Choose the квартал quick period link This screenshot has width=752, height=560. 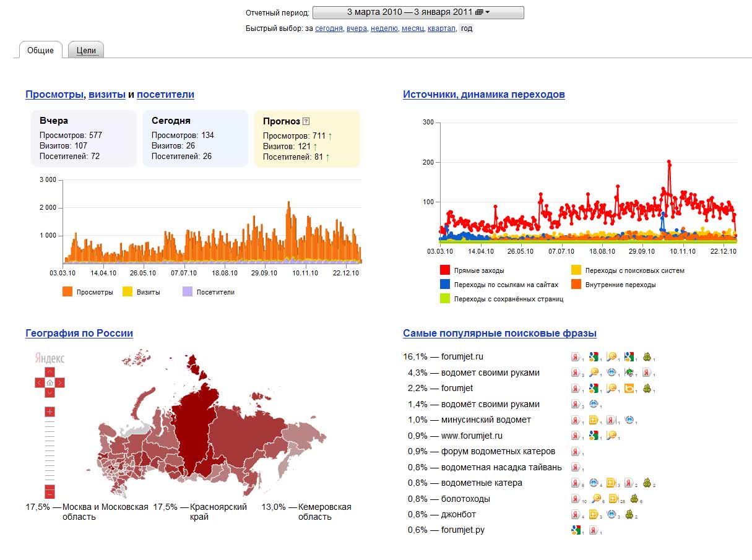(441, 28)
